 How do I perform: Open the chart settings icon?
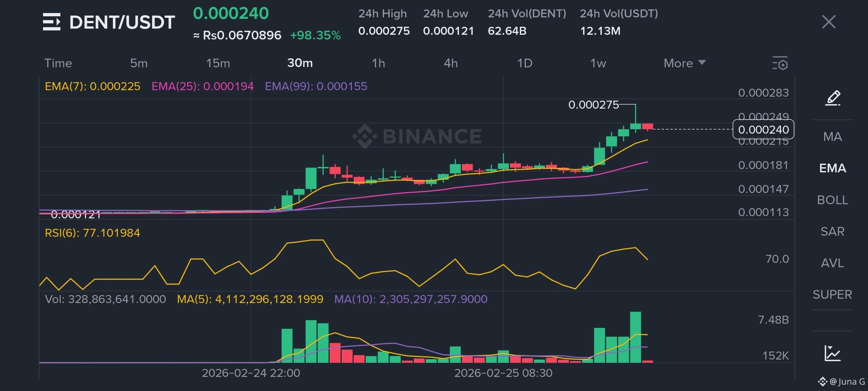pyautogui.click(x=780, y=63)
